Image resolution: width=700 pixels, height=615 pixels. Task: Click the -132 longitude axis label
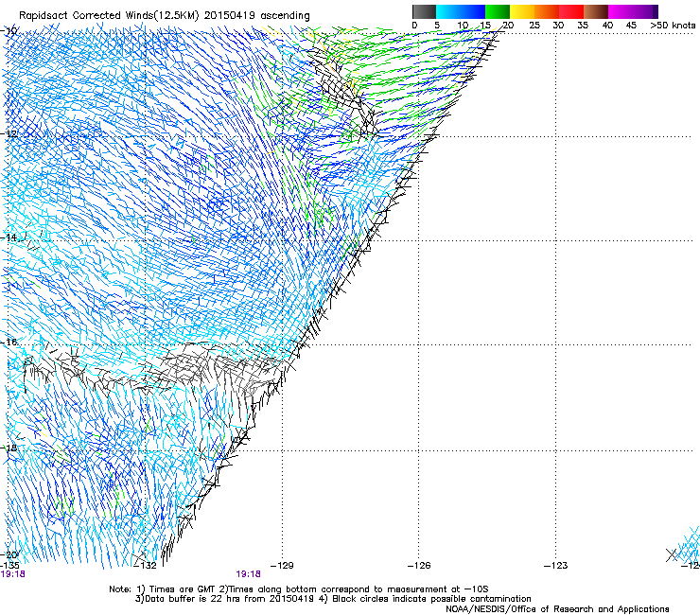(x=146, y=566)
